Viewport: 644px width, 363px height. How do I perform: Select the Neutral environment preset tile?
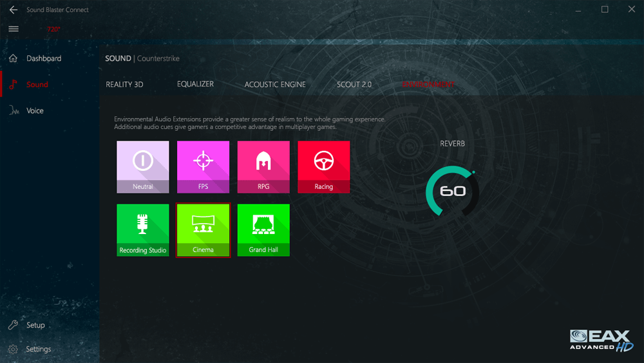tap(142, 167)
